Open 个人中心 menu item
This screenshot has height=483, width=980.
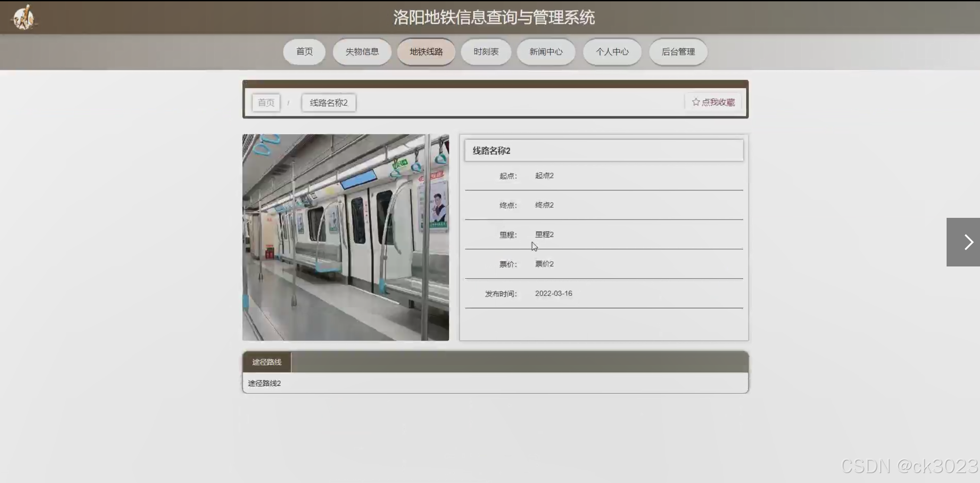[612, 52]
